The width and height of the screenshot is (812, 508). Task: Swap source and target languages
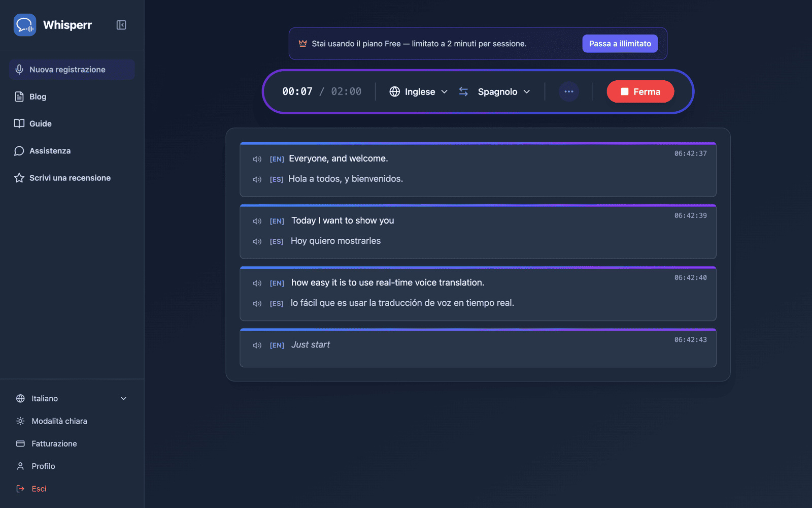463,91
